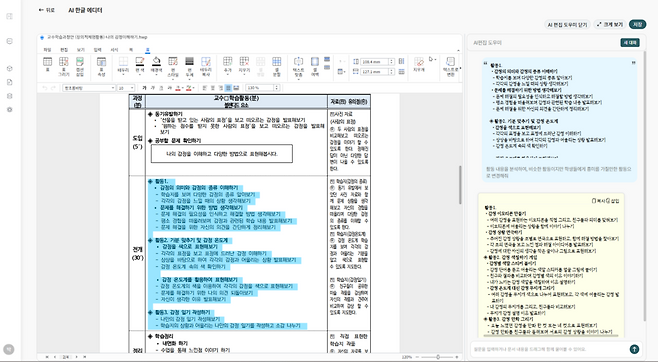
Task: Click the redo arrow in format bar
Action: pos(53,88)
